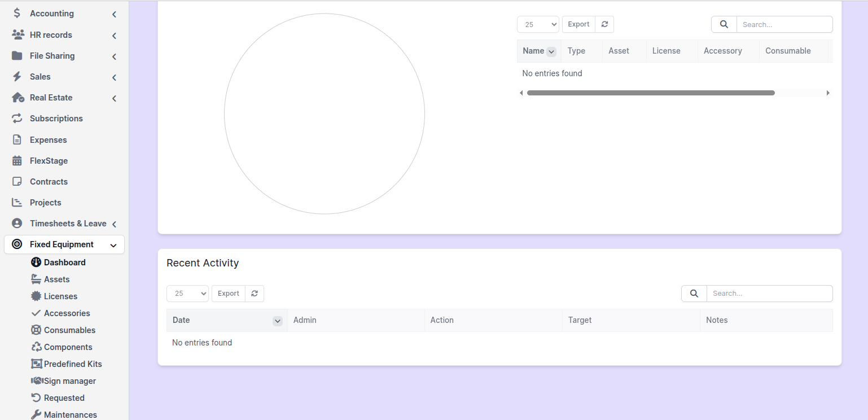Image resolution: width=868 pixels, height=420 pixels.
Task: Click the refresh icon beside the top Export button
Action: pyautogui.click(x=604, y=24)
